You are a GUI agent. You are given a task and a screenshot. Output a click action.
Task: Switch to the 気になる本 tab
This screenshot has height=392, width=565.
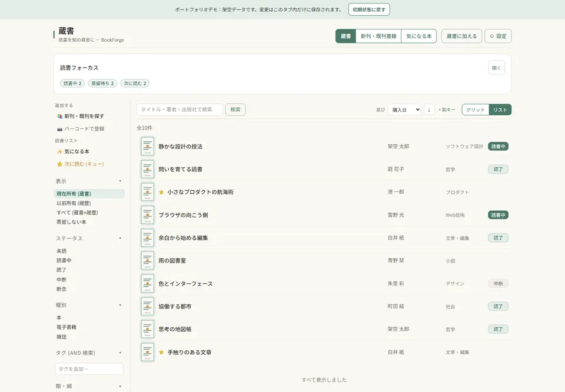tap(418, 36)
